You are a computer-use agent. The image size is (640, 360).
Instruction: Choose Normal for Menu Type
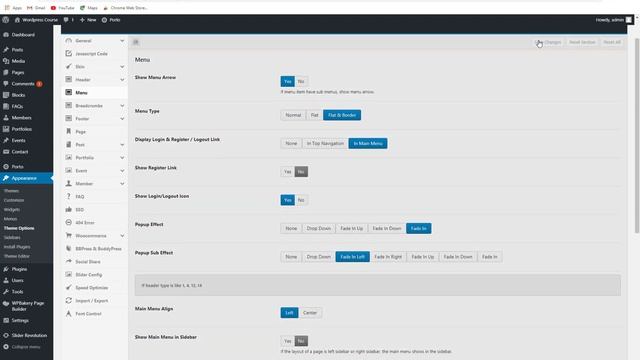293,115
